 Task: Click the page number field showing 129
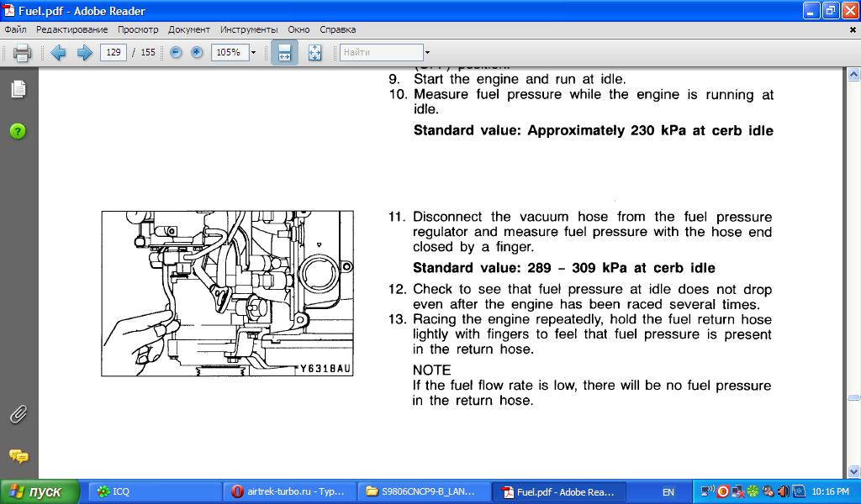point(113,52)
